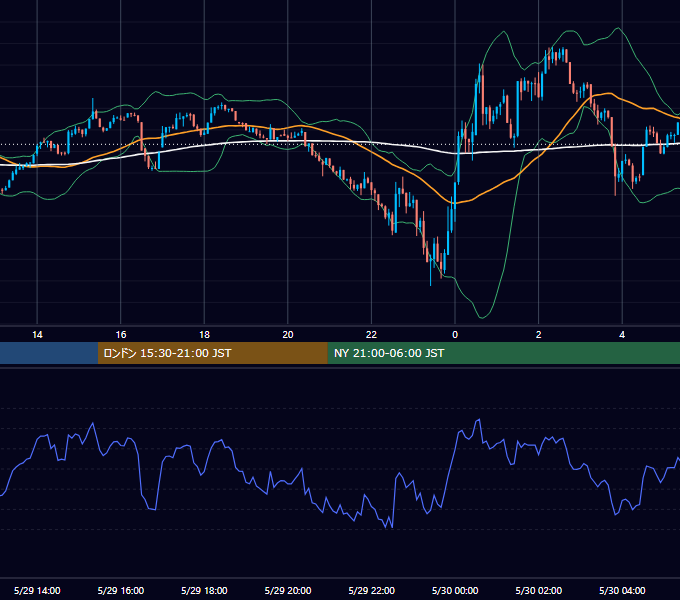Click the 5/30 02:00 date label
The width and height of the screenshot is (680, 600).
coord(539,590)
